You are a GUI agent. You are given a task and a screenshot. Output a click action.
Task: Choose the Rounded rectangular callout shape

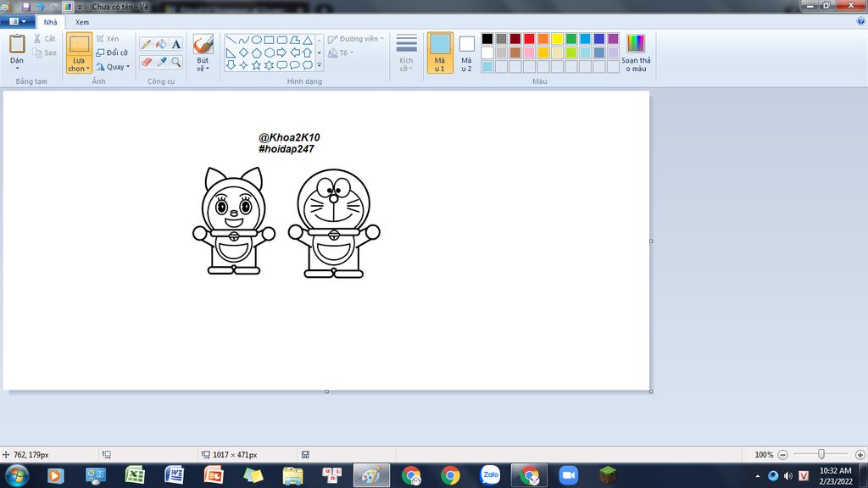[x=281, y=65]
